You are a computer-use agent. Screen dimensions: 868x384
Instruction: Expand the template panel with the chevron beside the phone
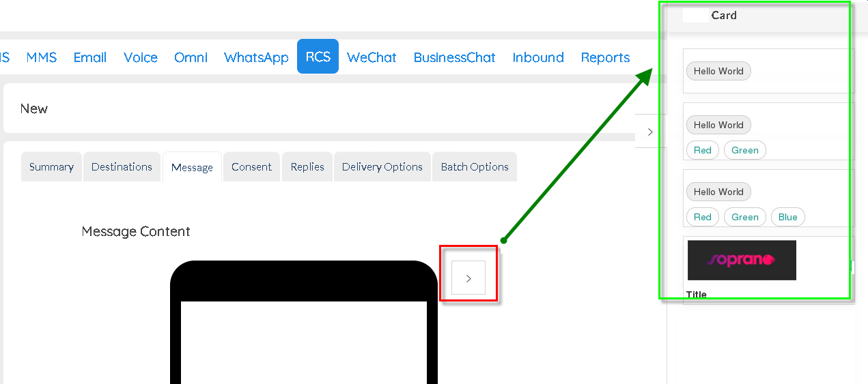(468, 278)
